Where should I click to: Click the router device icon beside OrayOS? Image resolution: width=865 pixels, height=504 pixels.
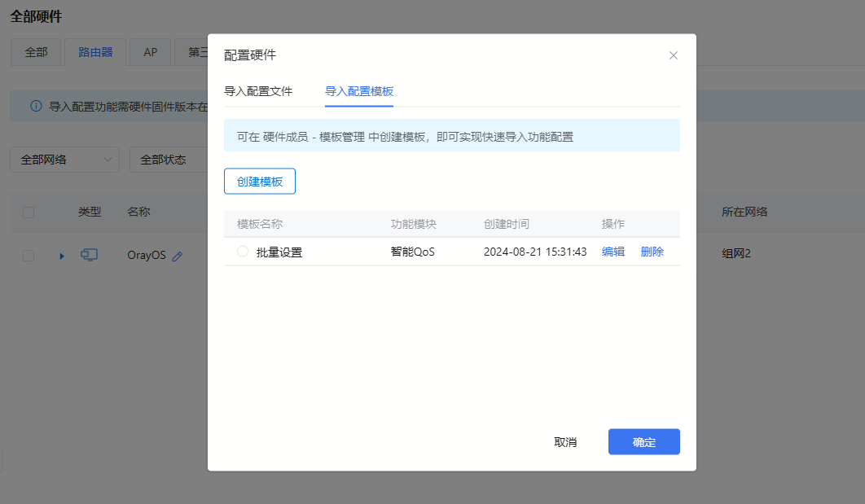point(90,254)
